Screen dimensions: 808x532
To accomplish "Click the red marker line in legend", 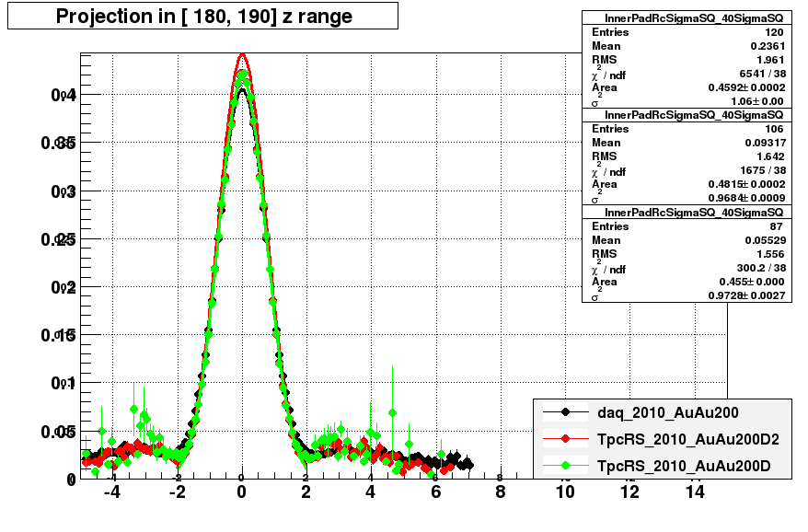I will [x=565, y=439].
